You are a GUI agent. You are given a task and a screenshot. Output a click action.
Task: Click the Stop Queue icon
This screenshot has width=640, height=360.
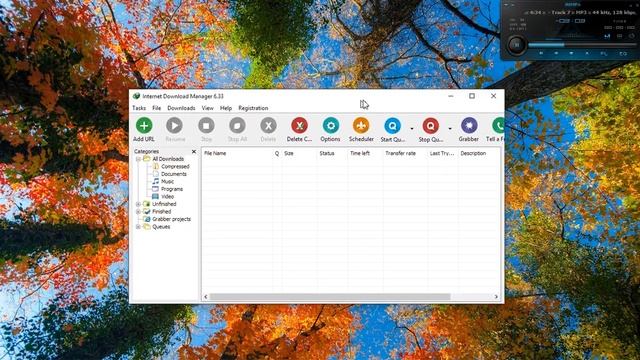[x=431, y=126]
